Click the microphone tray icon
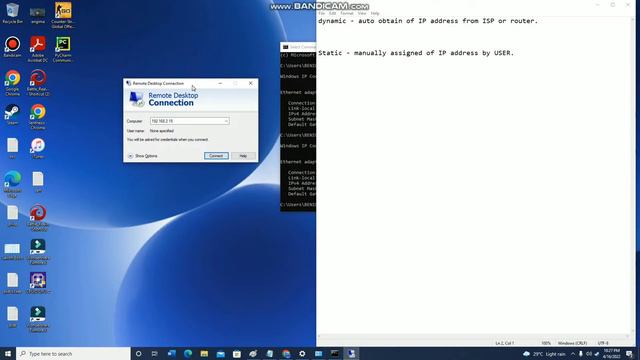 click(x=580, y=354)
